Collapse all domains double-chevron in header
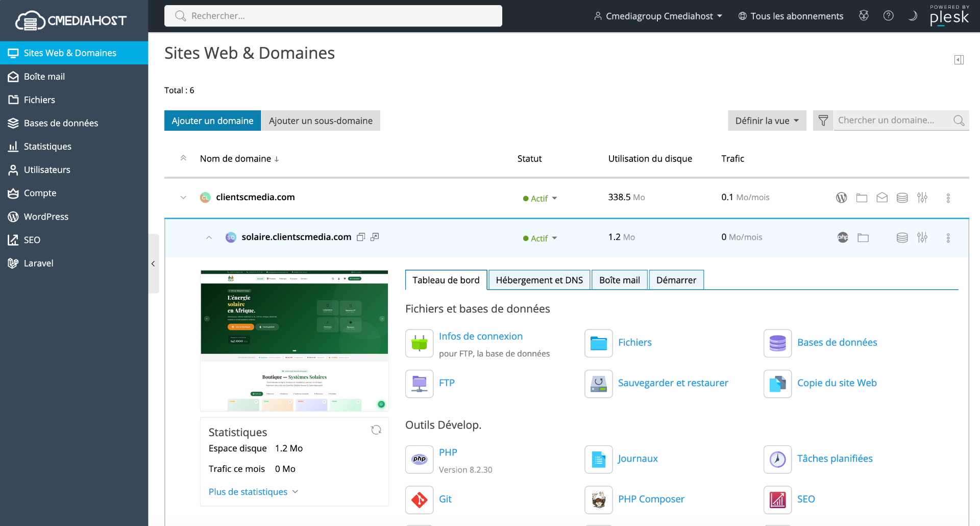 tap(183, 158)
